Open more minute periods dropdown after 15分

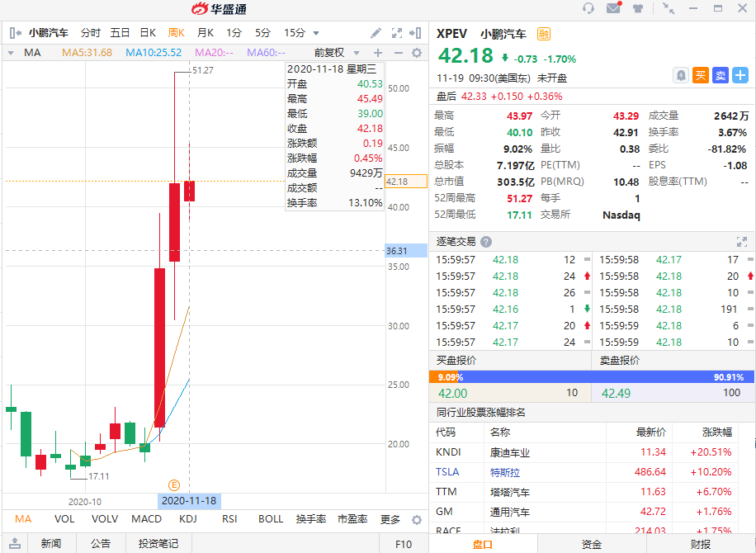click(x=316, y=33)
